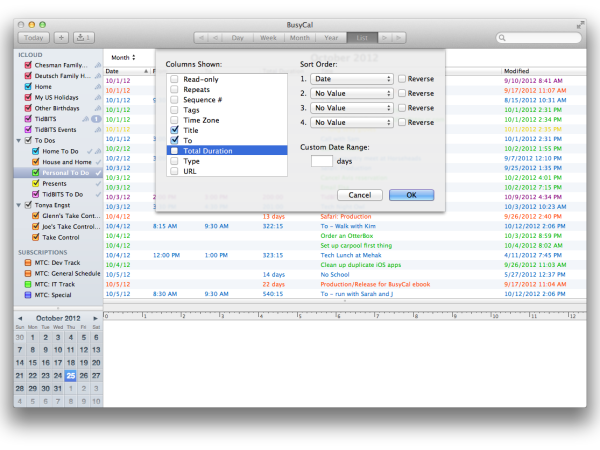This screenshot has height=450, width=600.
Task: Switch to Day view
Action: pyautogui.click(x=237, y=38)
